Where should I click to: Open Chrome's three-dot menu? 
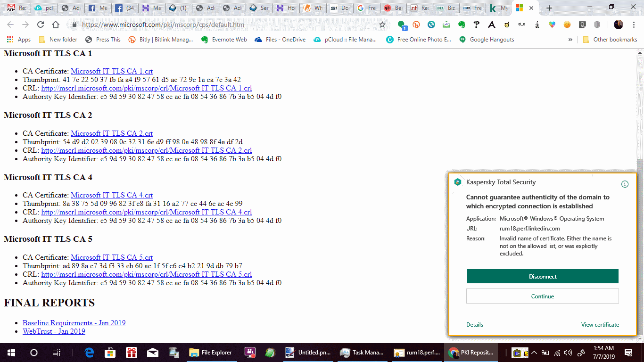point(634,25)
